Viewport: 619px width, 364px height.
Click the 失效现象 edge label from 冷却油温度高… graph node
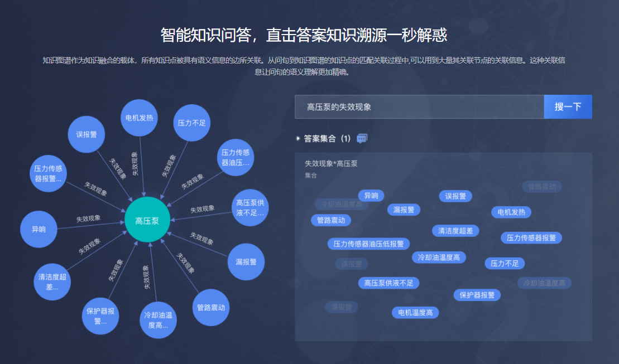[146, 277]
